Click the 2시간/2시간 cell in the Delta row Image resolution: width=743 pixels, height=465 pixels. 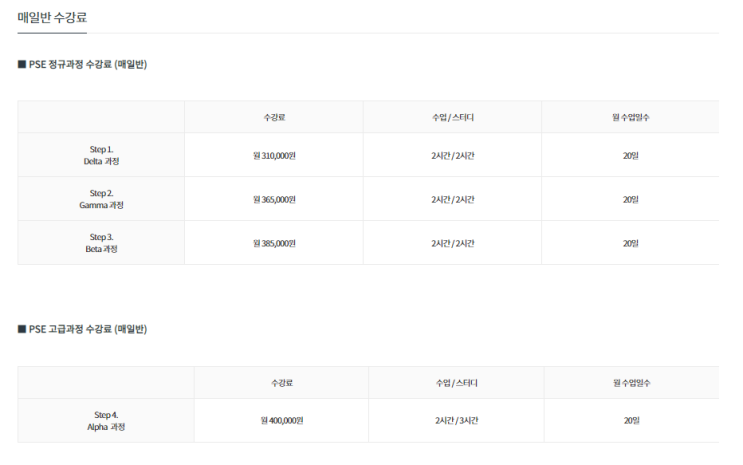[453, 155]
